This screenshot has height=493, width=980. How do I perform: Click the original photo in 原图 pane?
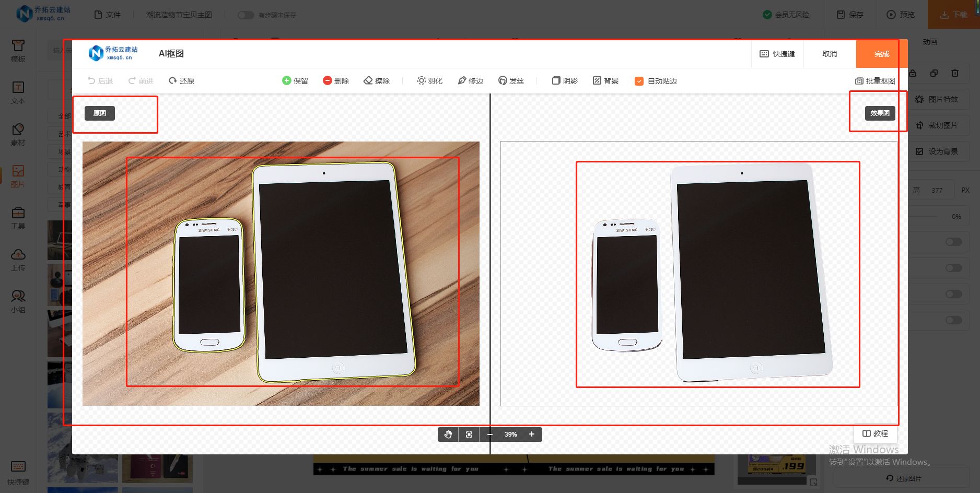(281, 274)
